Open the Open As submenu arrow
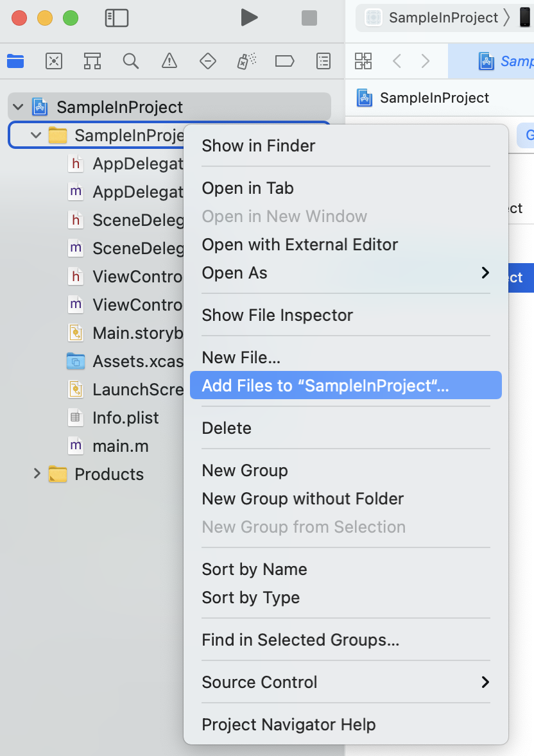The width and height of the screenshot is (534, 756). [x=485, y=273]
